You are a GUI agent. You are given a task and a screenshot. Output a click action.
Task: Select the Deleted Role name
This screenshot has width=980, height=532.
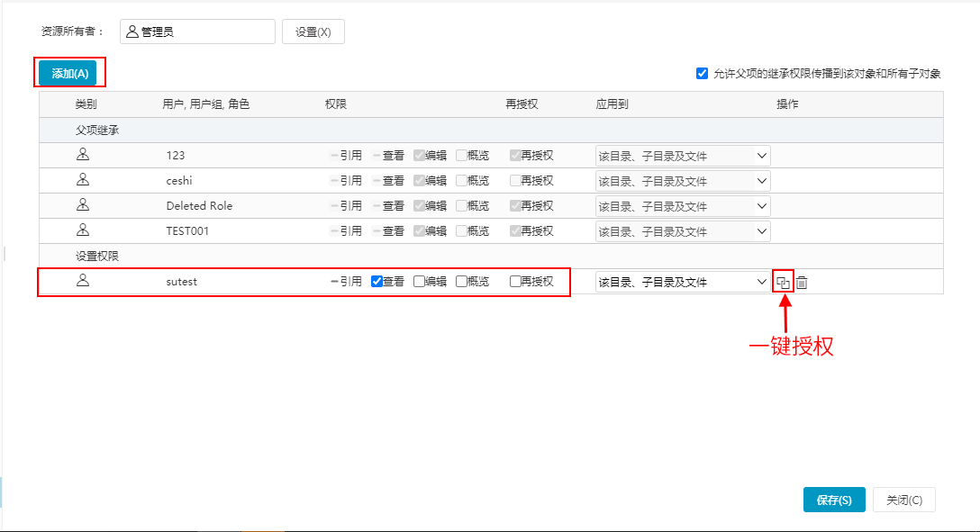(199, 205)
